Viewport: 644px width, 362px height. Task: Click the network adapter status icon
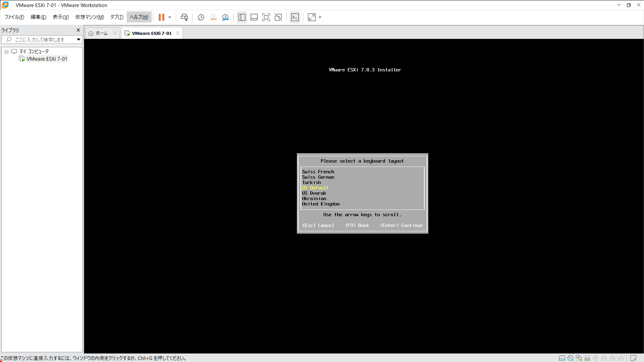tap(579, 358)
